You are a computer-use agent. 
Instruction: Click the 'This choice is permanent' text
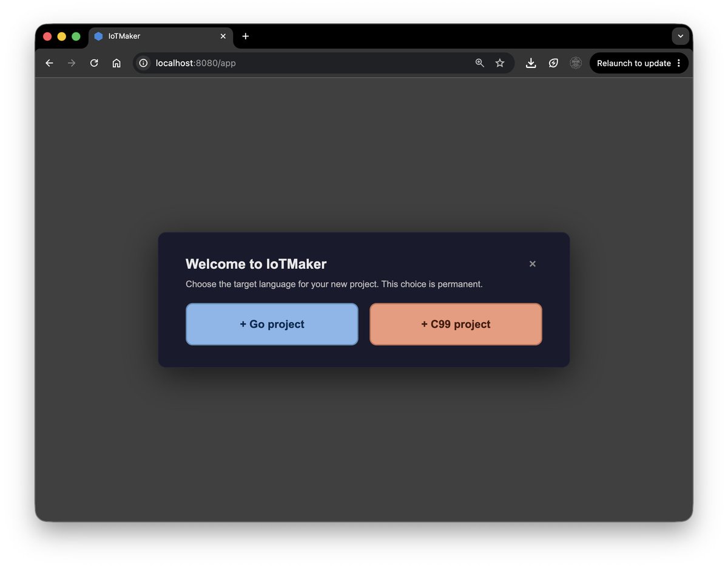[x=432, y=284]
